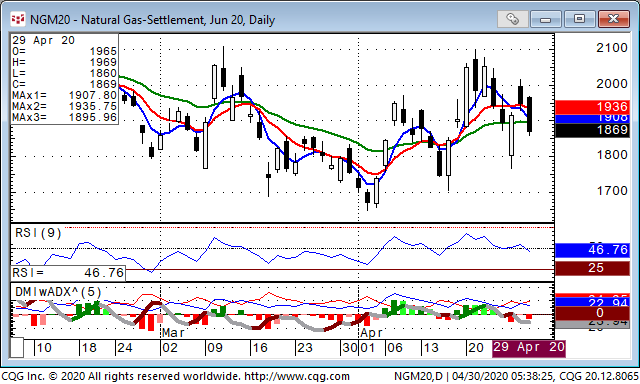Select the 29 Apr 20 date cursor label

click(529, 348)
